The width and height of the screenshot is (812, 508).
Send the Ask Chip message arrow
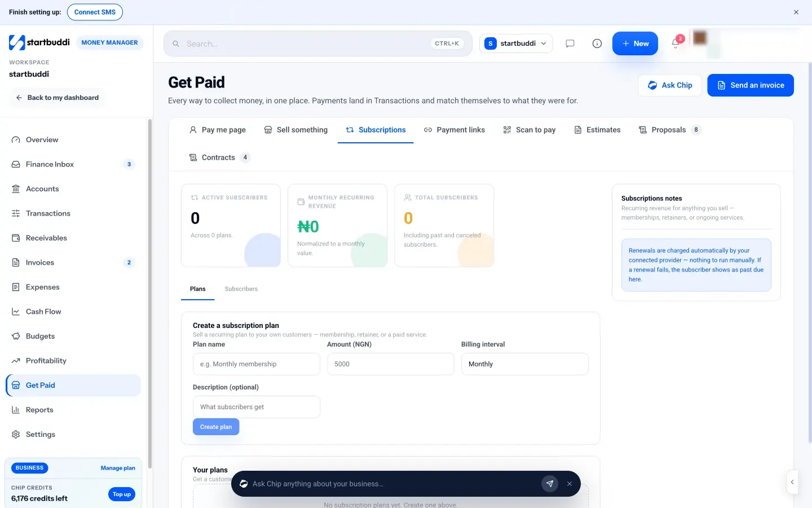550,484
